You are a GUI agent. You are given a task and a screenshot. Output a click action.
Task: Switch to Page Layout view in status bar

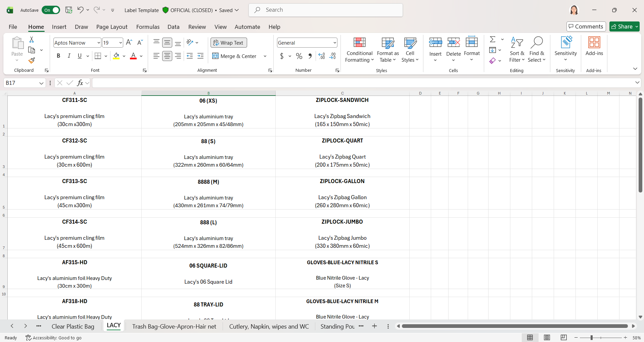547,338
